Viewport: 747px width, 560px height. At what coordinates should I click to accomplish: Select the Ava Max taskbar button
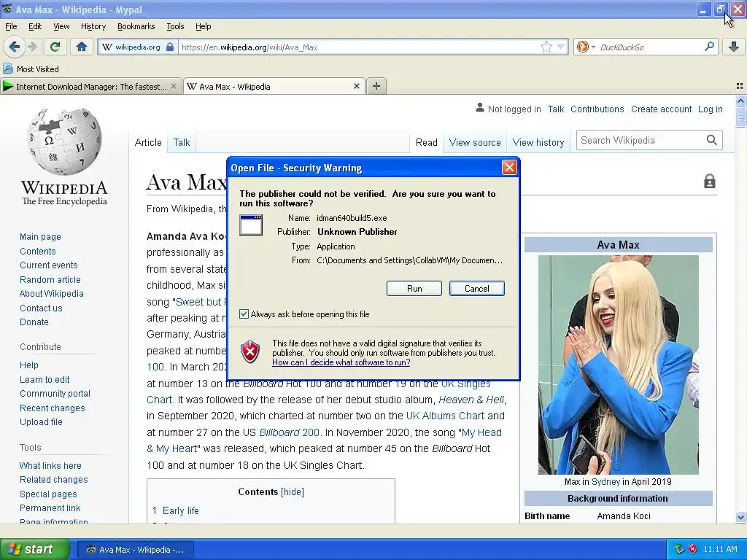[135, 550]
